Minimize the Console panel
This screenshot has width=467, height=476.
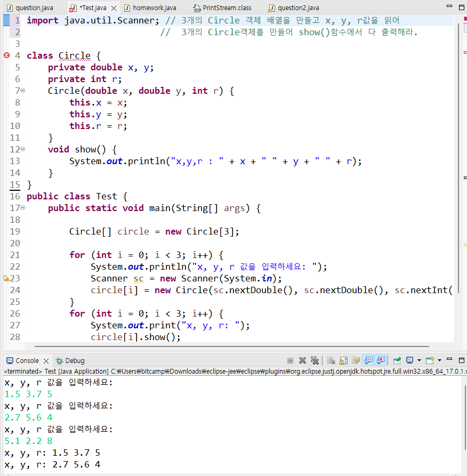pos(450,359)
